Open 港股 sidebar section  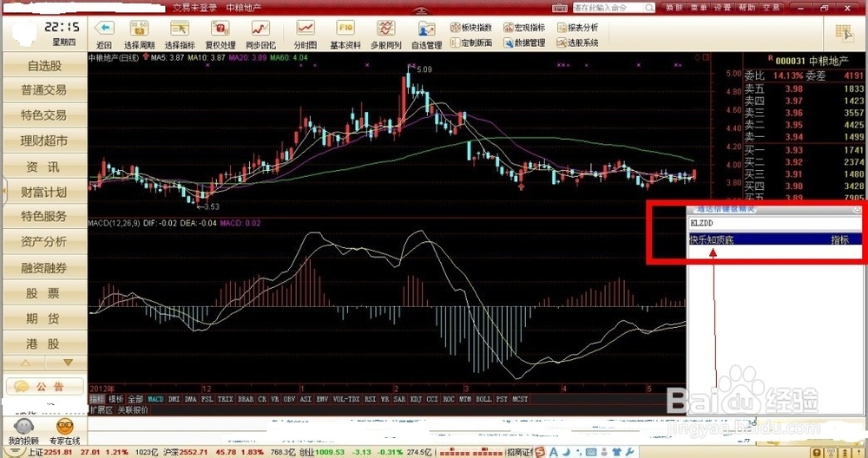point(45,344)
